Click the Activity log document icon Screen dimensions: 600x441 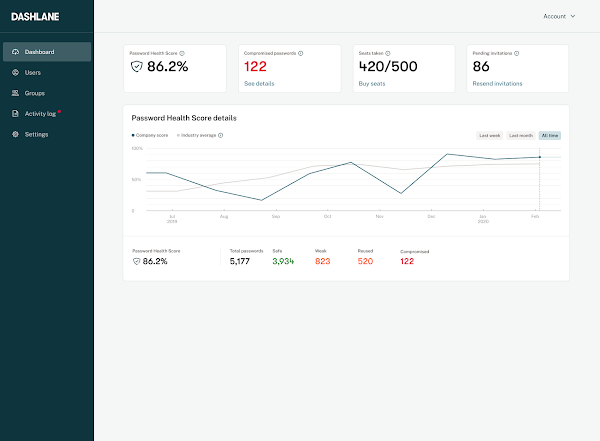coord(15,114)
